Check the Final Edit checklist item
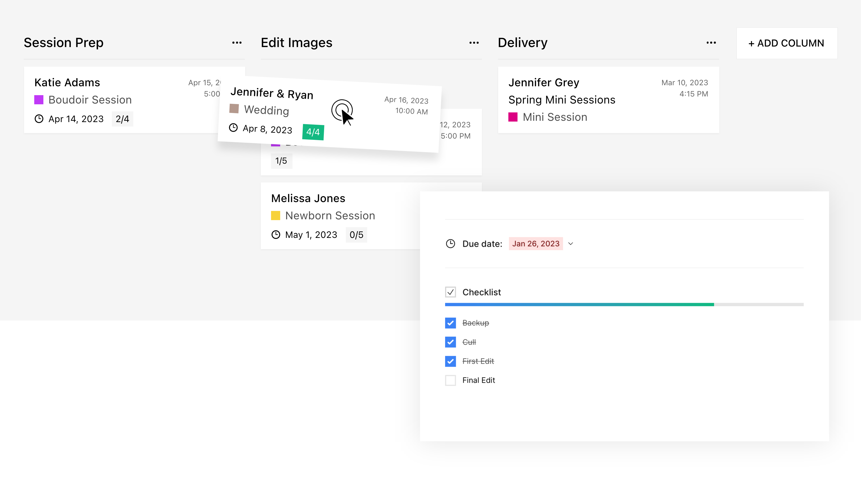The image size is (868, 481). [454, 383]
